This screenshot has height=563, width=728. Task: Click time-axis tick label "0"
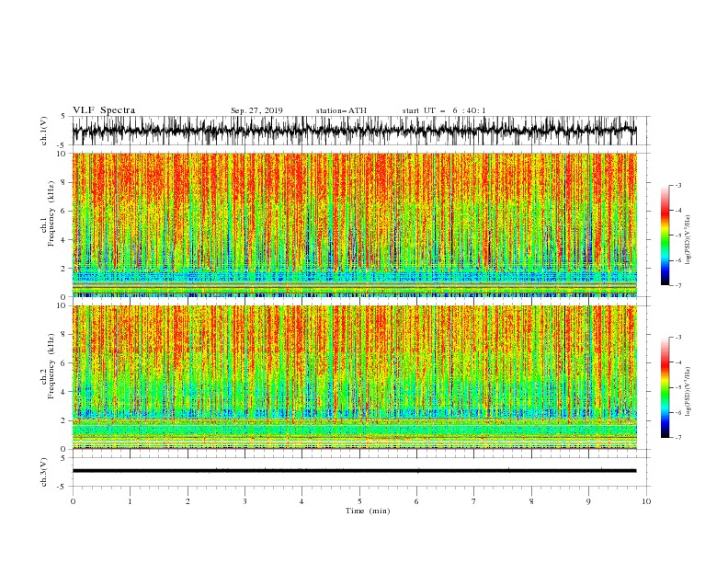point(73,501)
